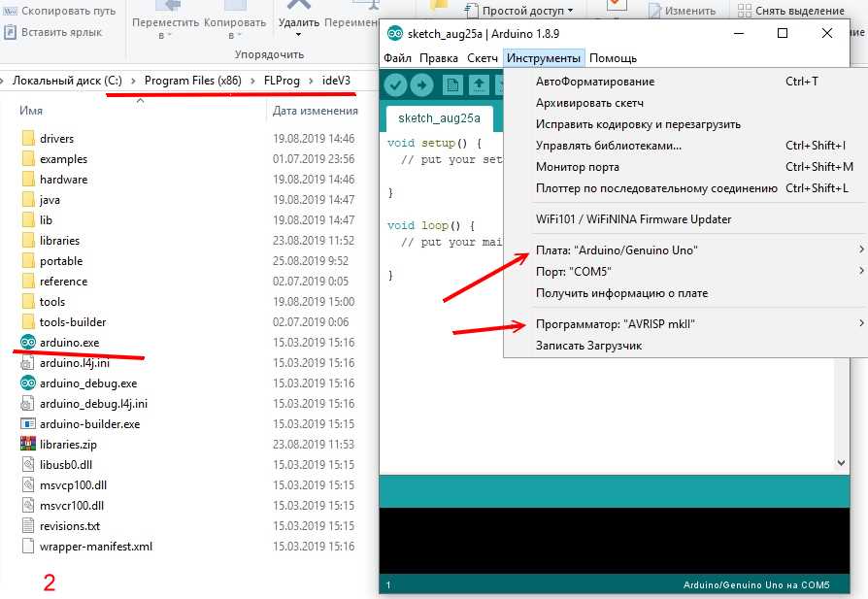
Task: Click Локальный диск (C:) in the address bar
Action: click(67, 81)
